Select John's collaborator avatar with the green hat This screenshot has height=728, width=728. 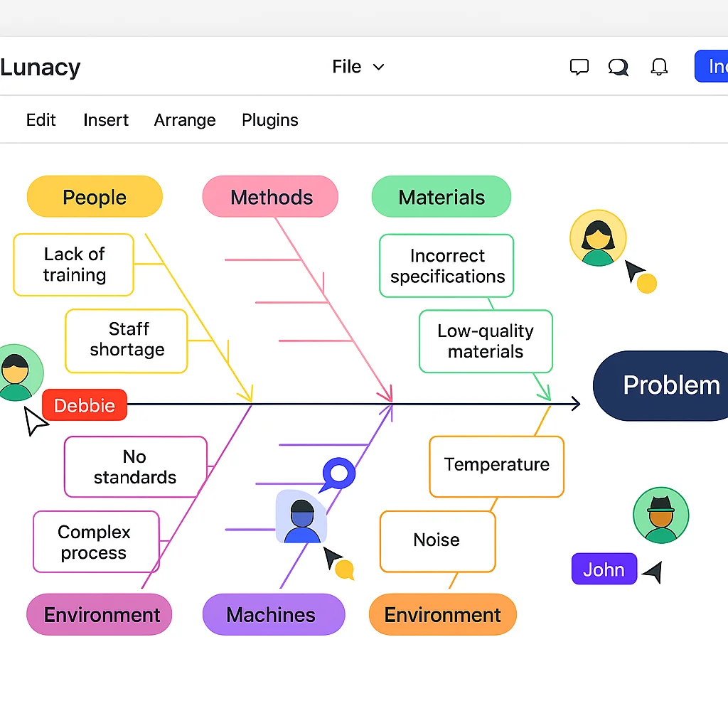661,515
